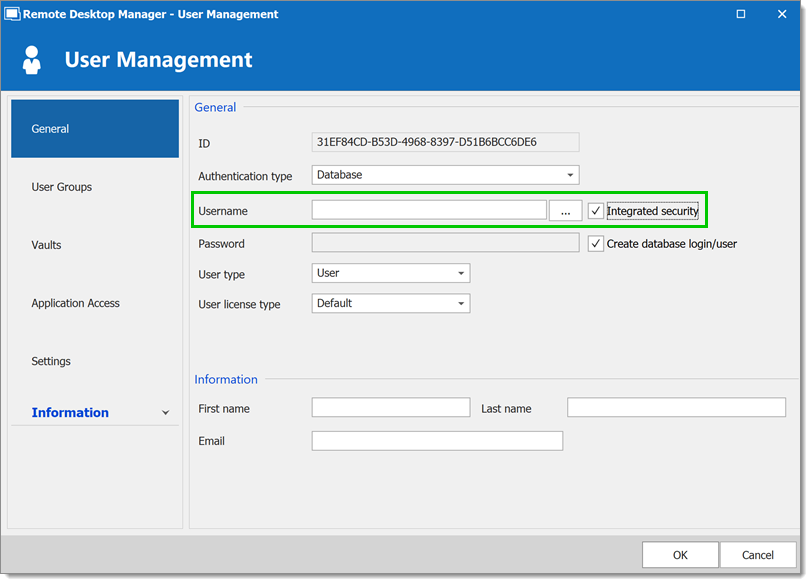Click the ellipsis browse button beside Username

click(x=565, y=211)
